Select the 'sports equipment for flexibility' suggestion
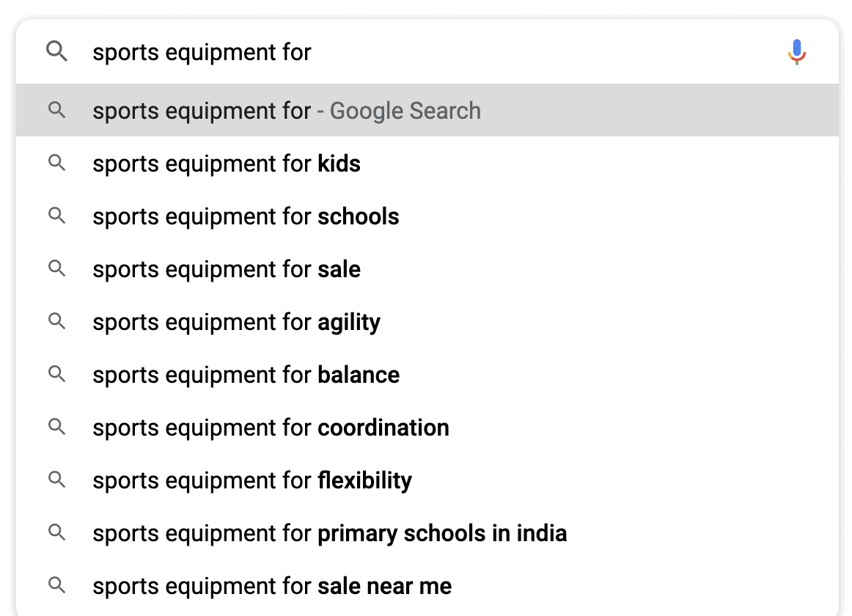The width and height of the screenshot is (852, 616). (x=251, y=480)
